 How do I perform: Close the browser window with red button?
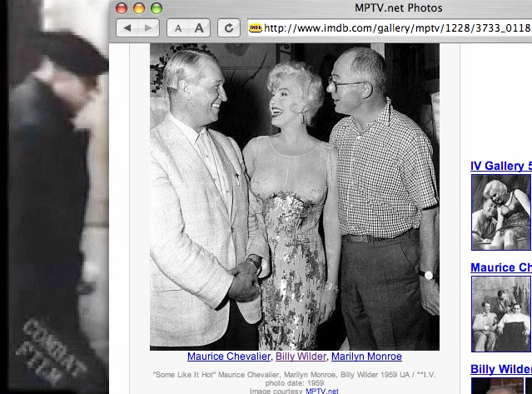121,8
